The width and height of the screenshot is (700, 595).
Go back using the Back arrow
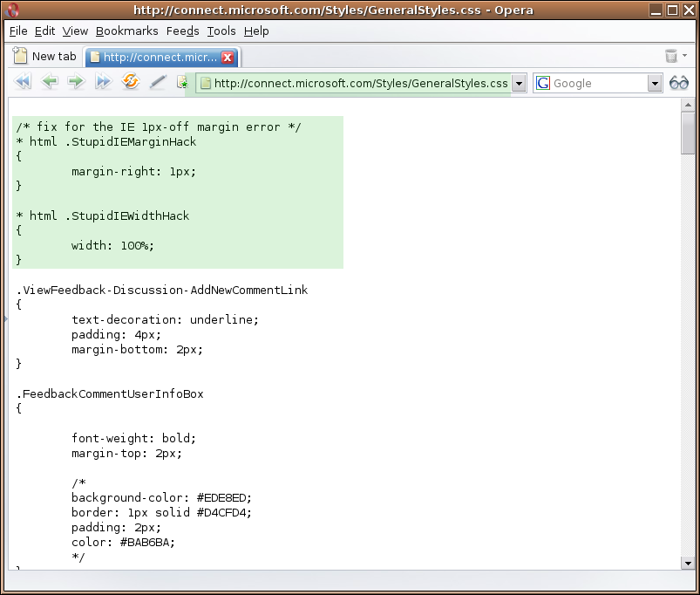click(x=50, y=82)
